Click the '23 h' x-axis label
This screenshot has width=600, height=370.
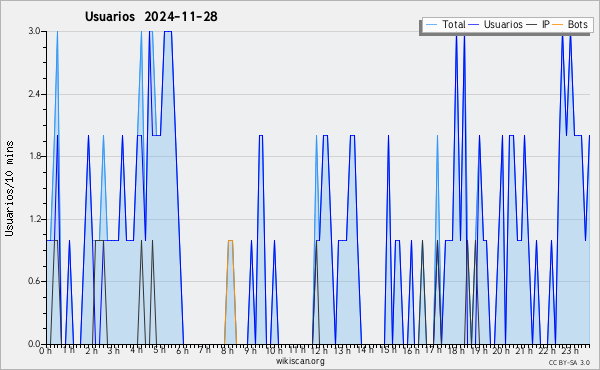point(570,350)
